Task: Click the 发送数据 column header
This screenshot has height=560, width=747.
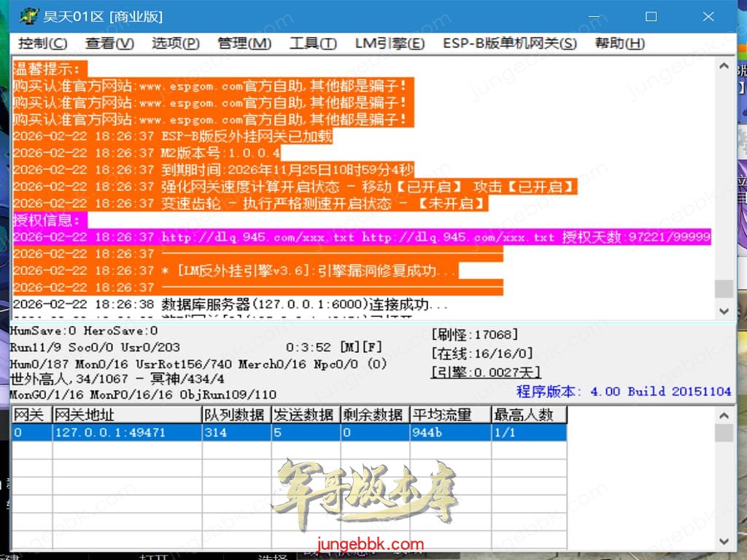Action: tap(304, 415)
